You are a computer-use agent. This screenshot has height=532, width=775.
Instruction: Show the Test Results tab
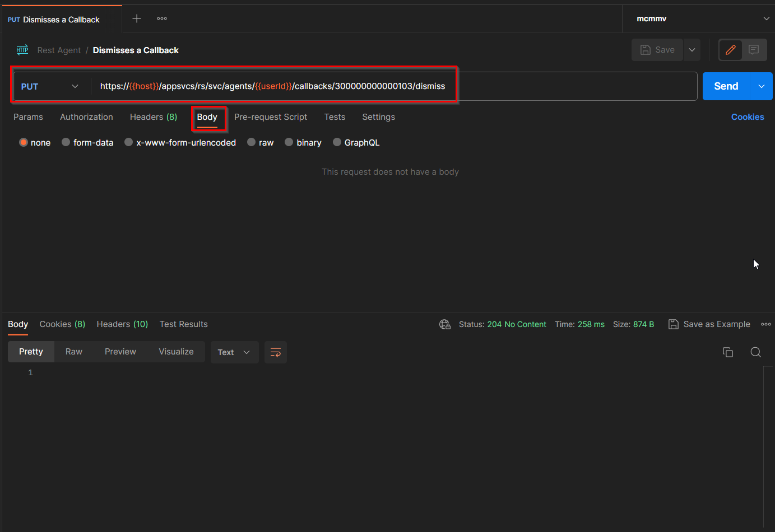point(183,324)
